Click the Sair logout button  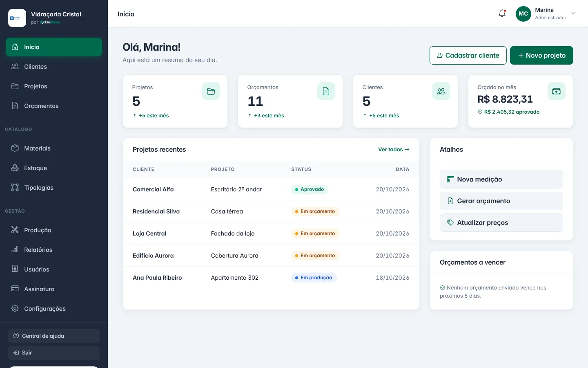54,353
